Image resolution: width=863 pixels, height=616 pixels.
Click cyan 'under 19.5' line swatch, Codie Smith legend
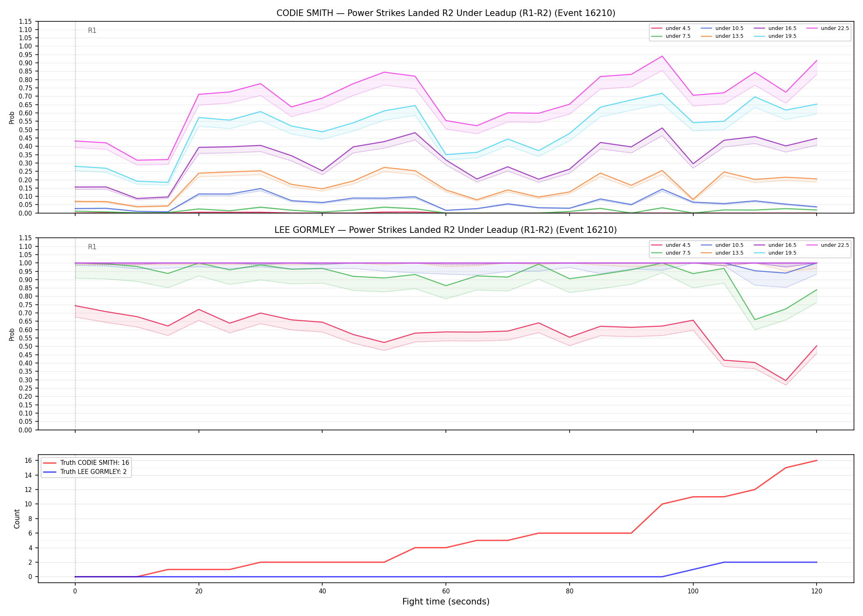760,36
